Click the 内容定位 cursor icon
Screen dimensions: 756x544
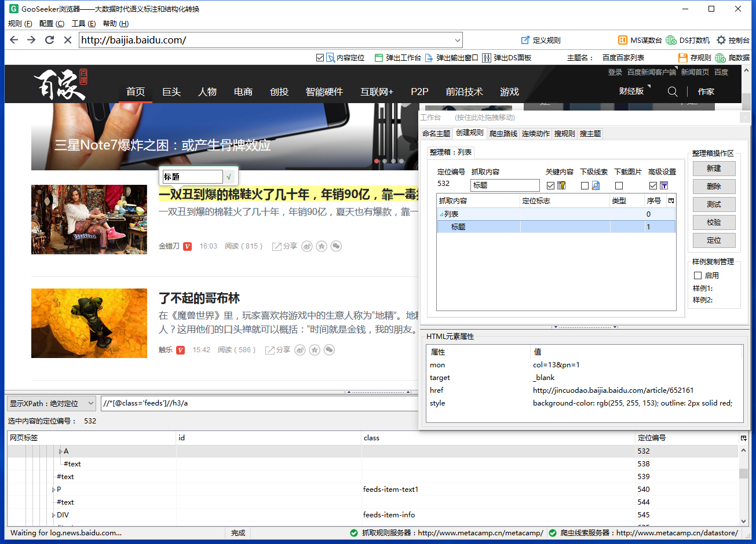pyautogui.click(x=330, y=58)
